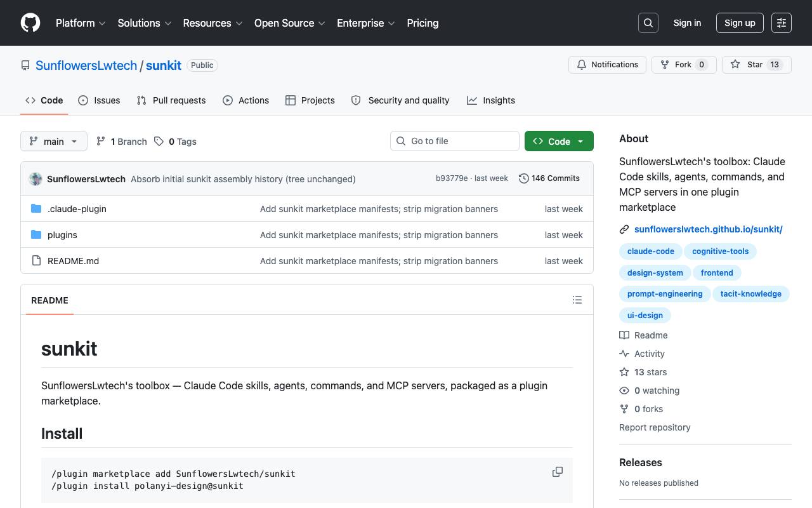Visit sunflowerslwtech.github.io/sunkit/ website link
The width and height of the screenshot is (812, 508).
709,229
